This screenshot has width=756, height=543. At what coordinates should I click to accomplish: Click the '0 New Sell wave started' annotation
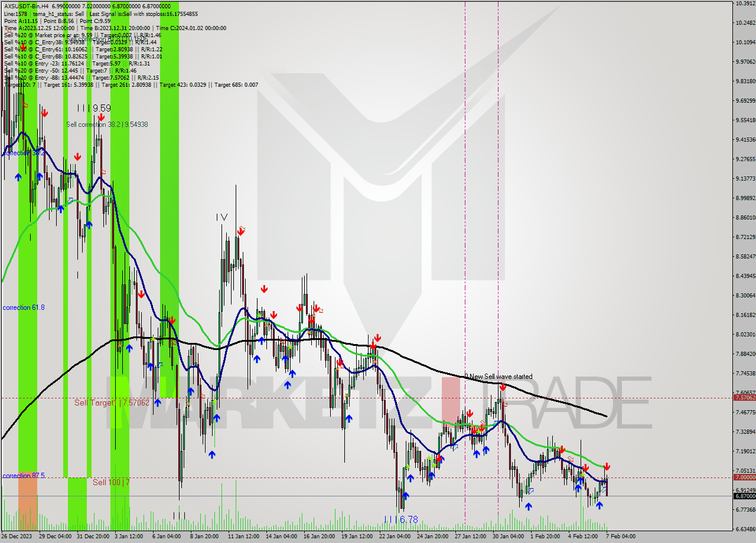(498, 377)
